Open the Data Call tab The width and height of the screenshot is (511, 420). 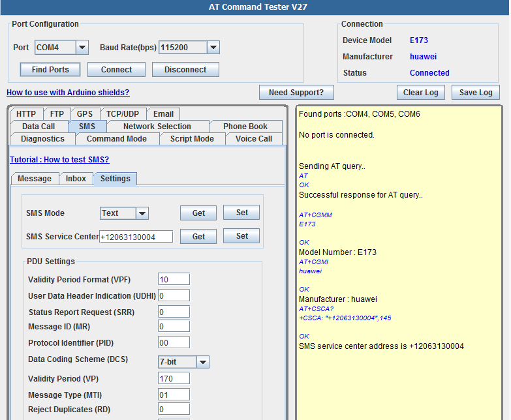coord(39,127)
